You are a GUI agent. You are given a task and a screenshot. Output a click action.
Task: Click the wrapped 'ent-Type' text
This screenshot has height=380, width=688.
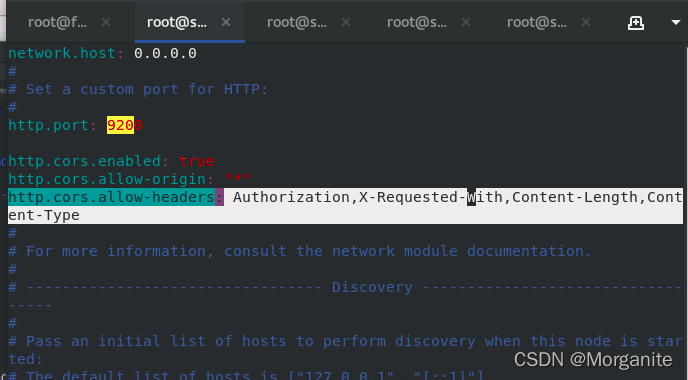(44, 215)
